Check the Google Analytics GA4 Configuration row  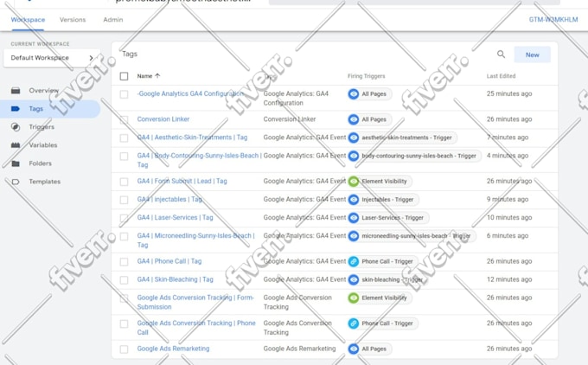pyautogui.click(x=125, y=94)
